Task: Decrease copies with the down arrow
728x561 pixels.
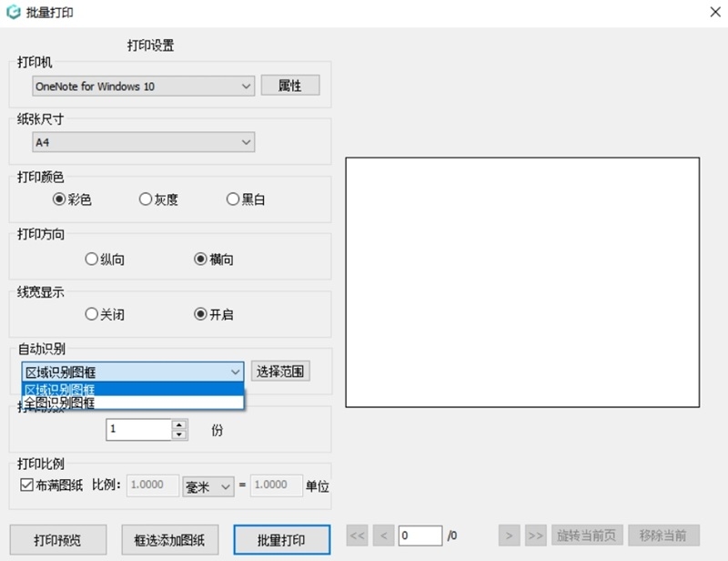Action: pos(179,434)
